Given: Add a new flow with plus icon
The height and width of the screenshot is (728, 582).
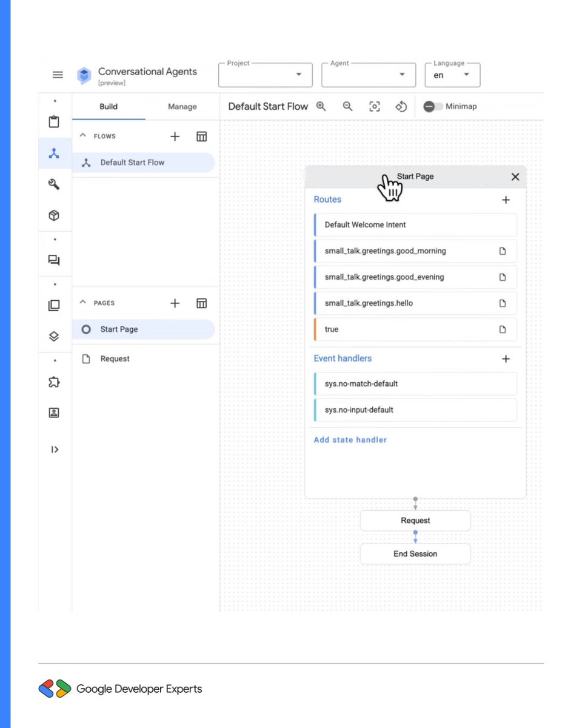Looking at the screenshot, I should (175, 136).
